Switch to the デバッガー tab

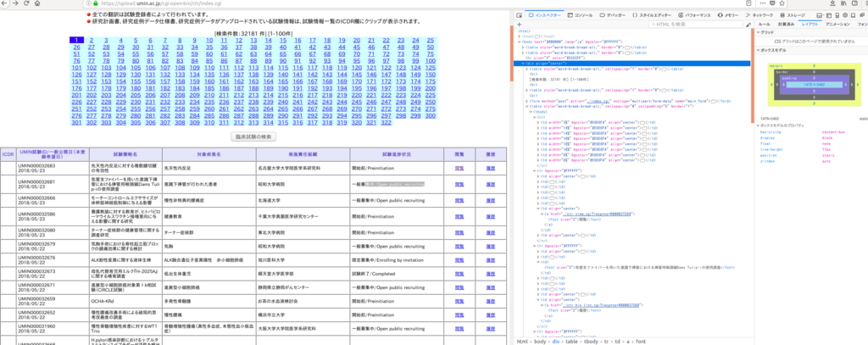(x=613, y=15)
